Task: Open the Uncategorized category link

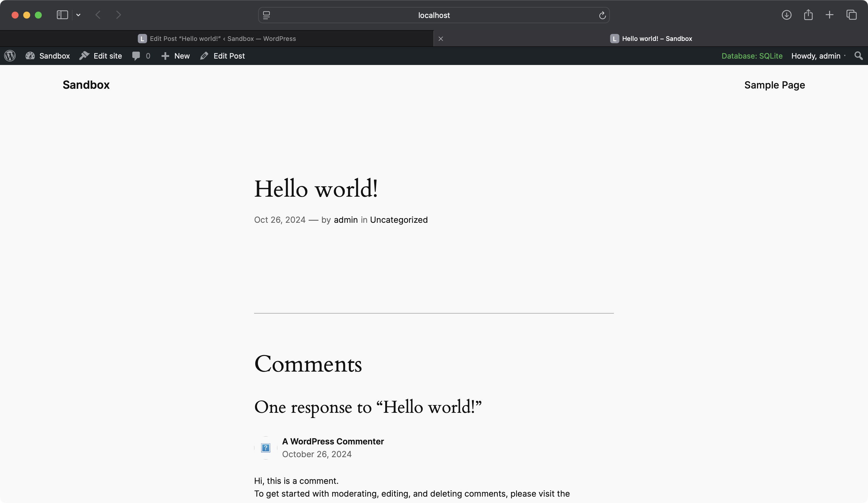Action: (399, 220)
